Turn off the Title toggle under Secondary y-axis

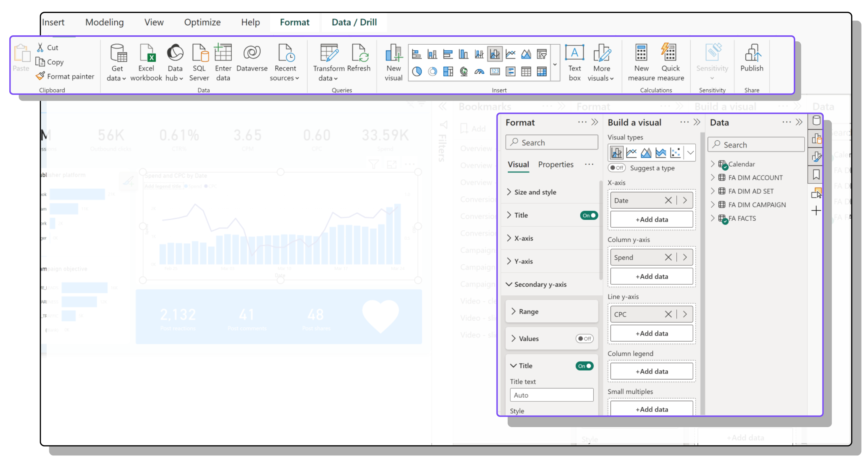click(x=584, y=366)
